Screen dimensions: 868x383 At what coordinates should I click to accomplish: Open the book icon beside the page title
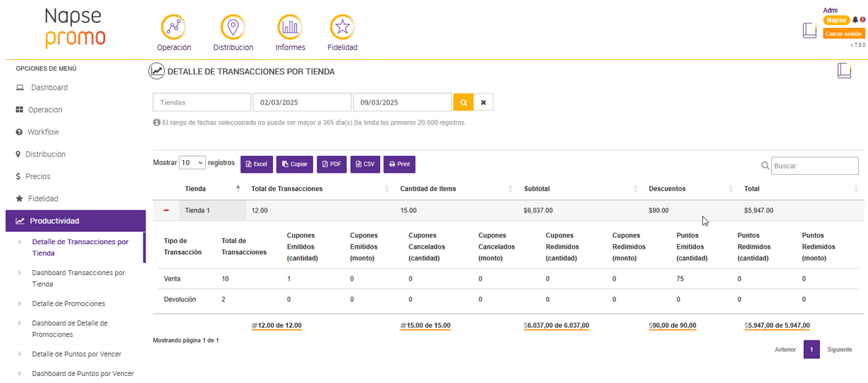[844, 70]
